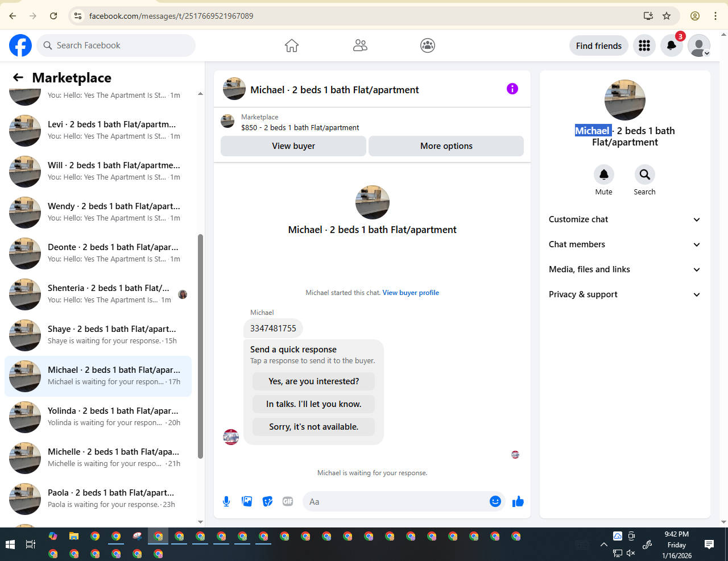
Task: Open Chrome three-dot menu
Action: [715, 16]
